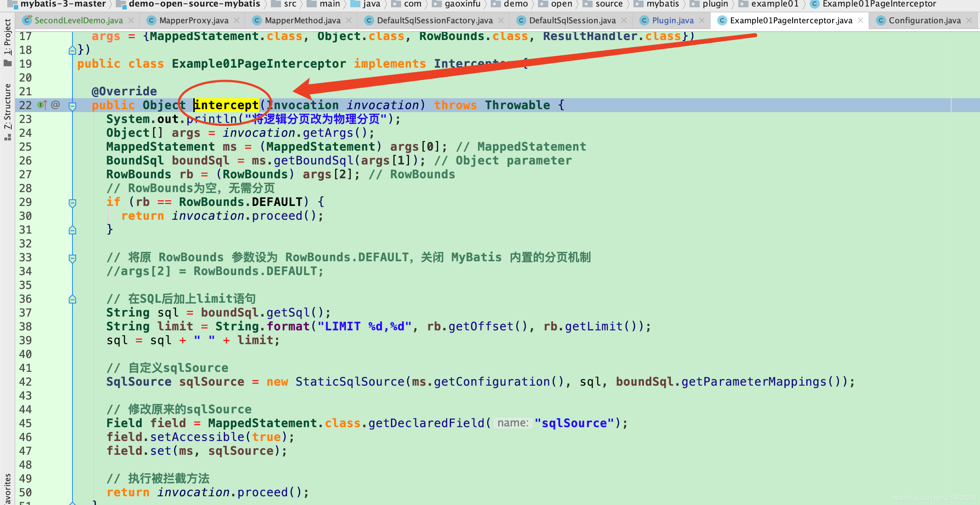This screenshot has height=505, width=980.
Task: Collapse the intercept method fold on line 22
Action: pos(72,106)
